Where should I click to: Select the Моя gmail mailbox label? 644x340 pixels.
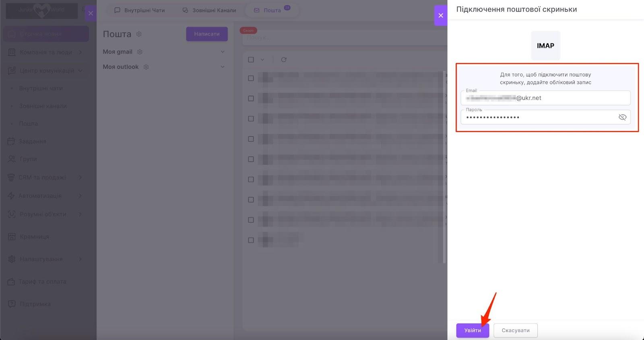tap(118, 52)
